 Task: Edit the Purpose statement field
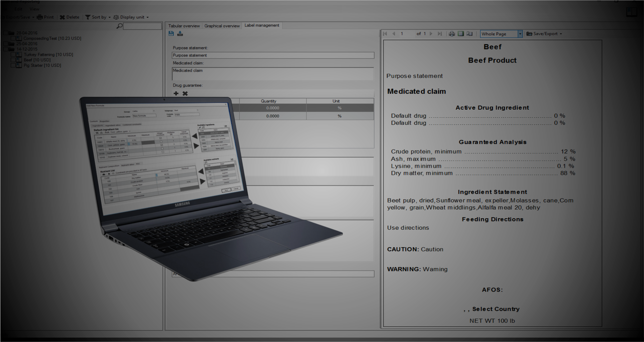(x=273, y=55)
